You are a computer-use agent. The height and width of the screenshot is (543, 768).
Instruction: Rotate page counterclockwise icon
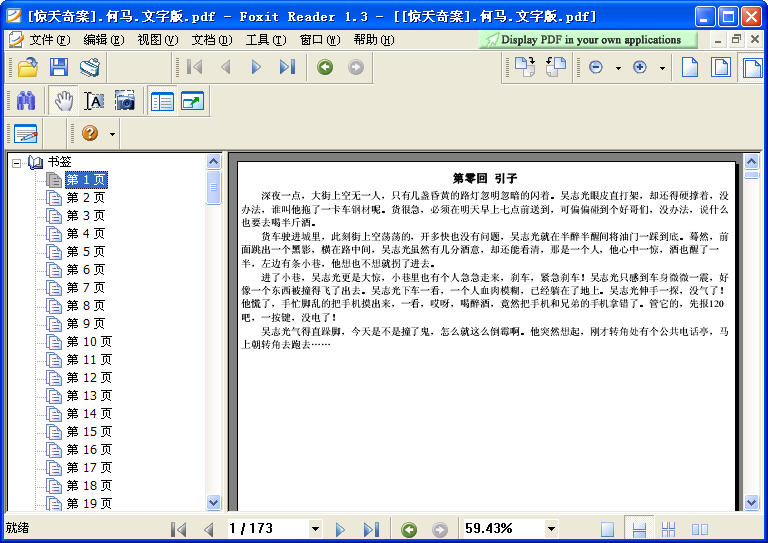coord(555,67)
